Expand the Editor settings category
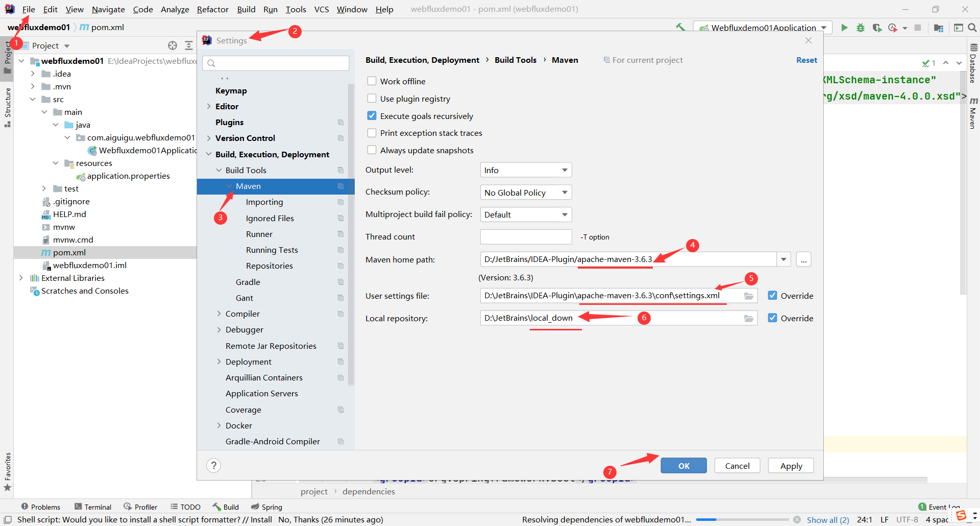This screenshot has width=980, height=526. pos(209,106)
